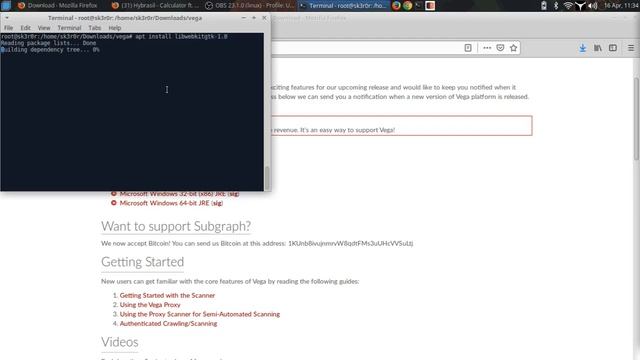Toggle Firefox sidebar icon

613,48
